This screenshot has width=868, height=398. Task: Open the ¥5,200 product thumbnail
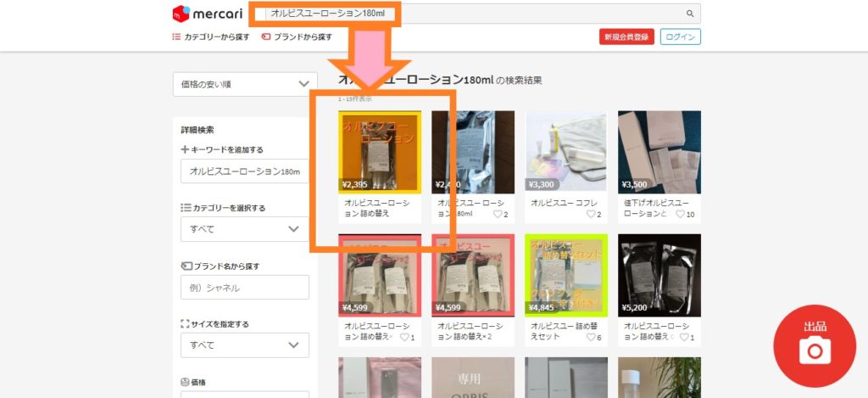click(659, 276)
